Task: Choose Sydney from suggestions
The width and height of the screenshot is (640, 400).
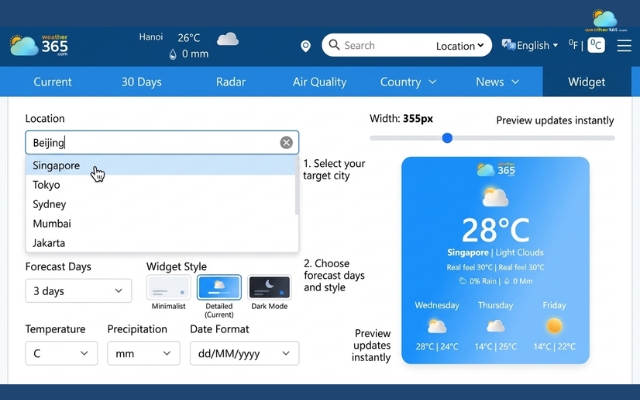Action: coord(161,204)
